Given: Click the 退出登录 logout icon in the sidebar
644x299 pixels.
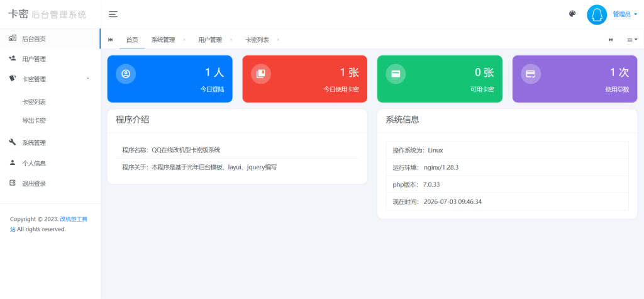Looking at the screenshot, I should pos(13,183).
